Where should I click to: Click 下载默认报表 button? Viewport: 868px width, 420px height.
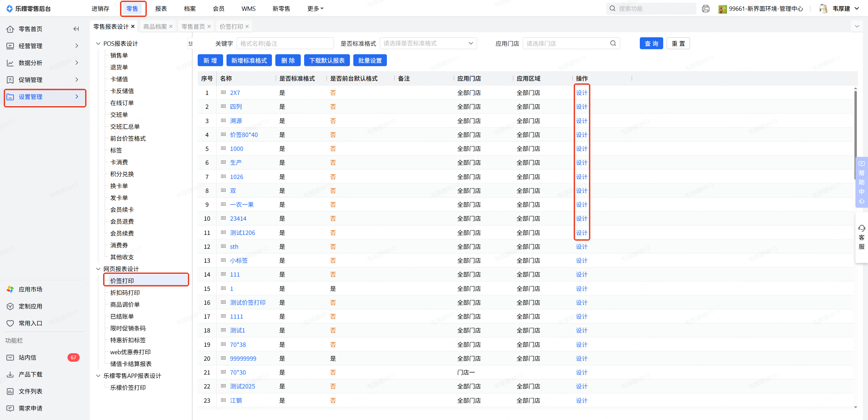click(327, 60)
